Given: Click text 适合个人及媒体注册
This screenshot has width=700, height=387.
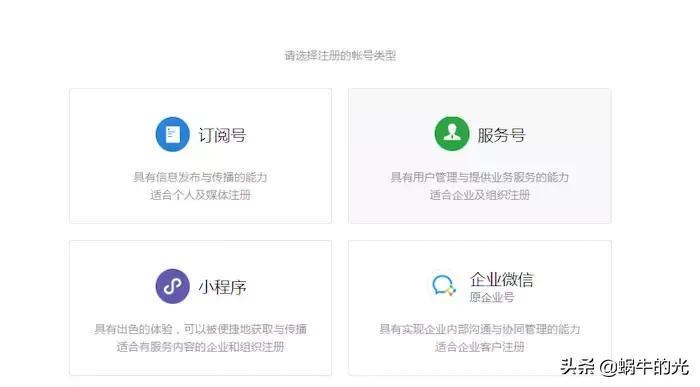Looking at the screenshot, I should click(x=200, y=195).
